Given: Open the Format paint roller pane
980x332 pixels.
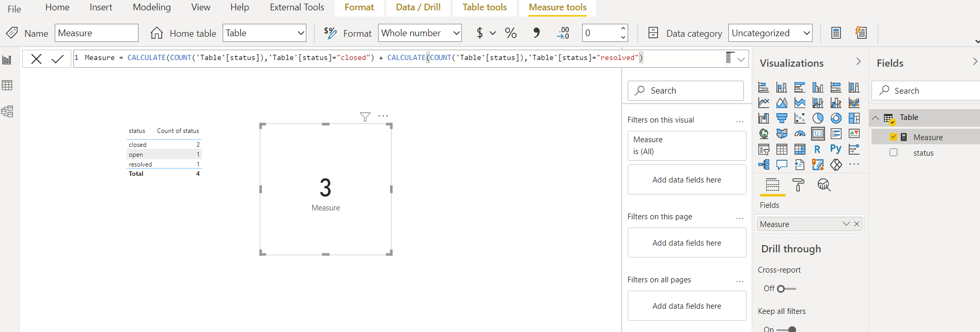Looking at the screenshot, I should pos(798,185).
